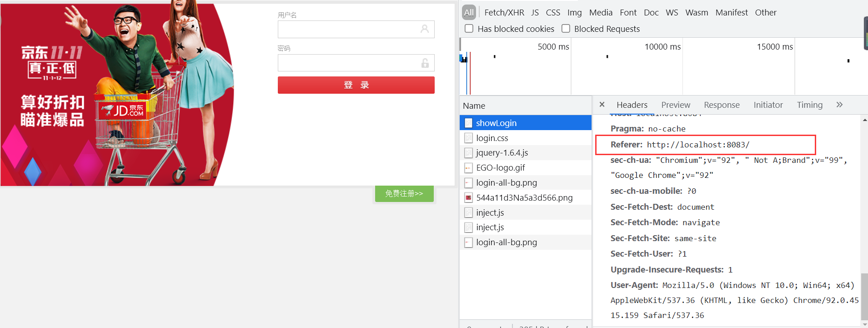Click the EGO-logo.gif image icon

[468, 168]
